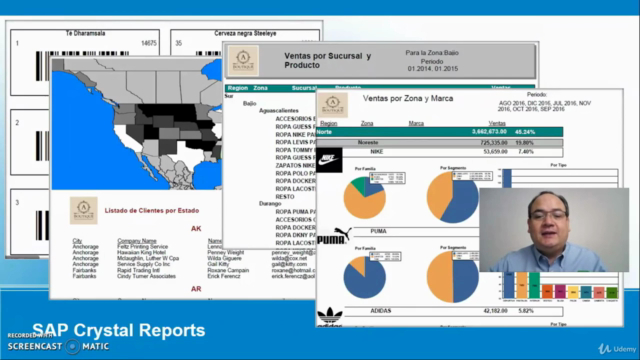
Task: Click the Nike Por Segmento pie chart
Action: tap(453, 197)
